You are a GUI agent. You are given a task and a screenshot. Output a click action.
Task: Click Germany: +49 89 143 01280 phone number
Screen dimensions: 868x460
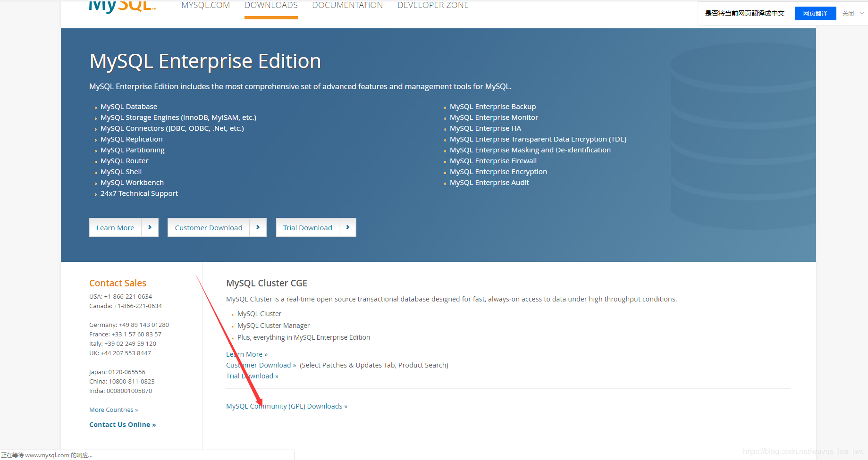point(129,325)
